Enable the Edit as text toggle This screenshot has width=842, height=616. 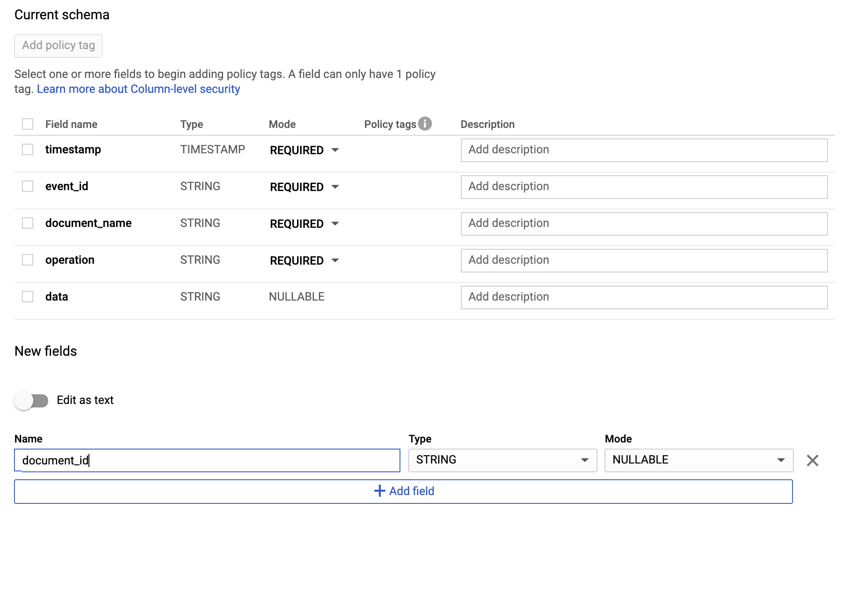(32, 400)
